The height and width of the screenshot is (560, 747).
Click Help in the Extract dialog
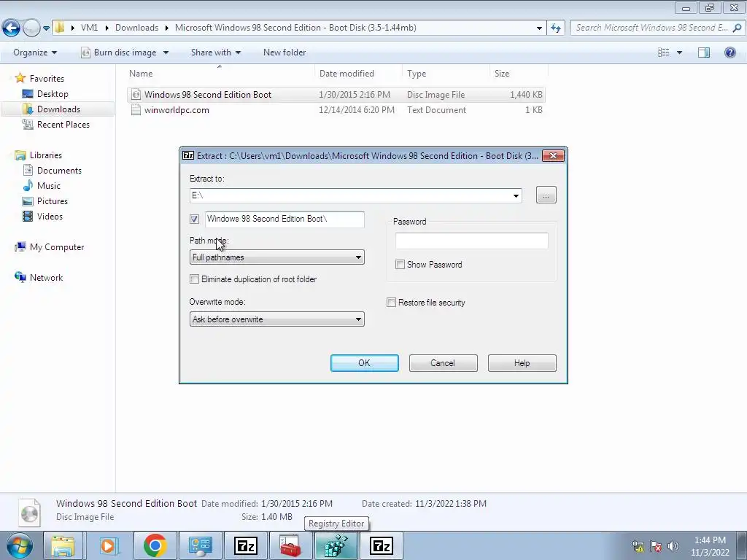click(522, 363)
